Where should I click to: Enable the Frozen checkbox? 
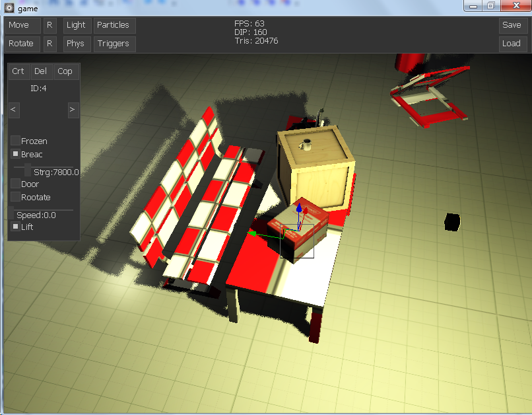15,141
